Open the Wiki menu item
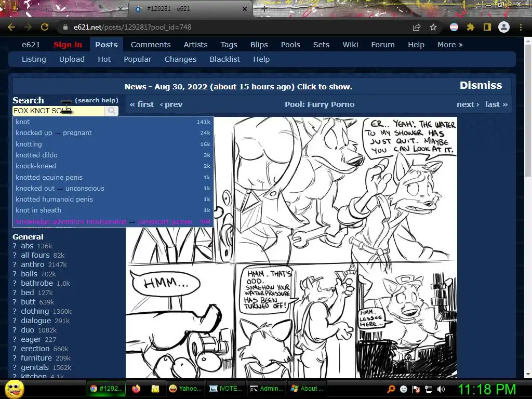The height and width of the screenshot is (399, 532). click(x=350, y=45)
